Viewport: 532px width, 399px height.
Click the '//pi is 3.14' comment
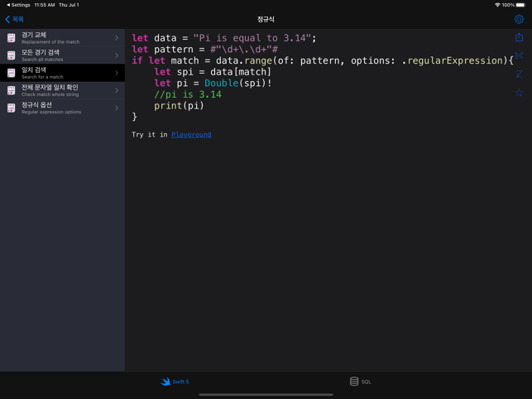pos(188,94)
